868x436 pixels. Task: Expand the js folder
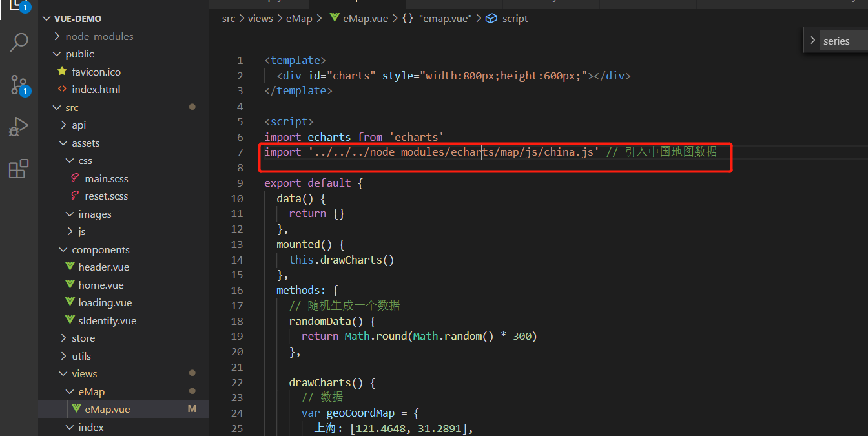70,232
